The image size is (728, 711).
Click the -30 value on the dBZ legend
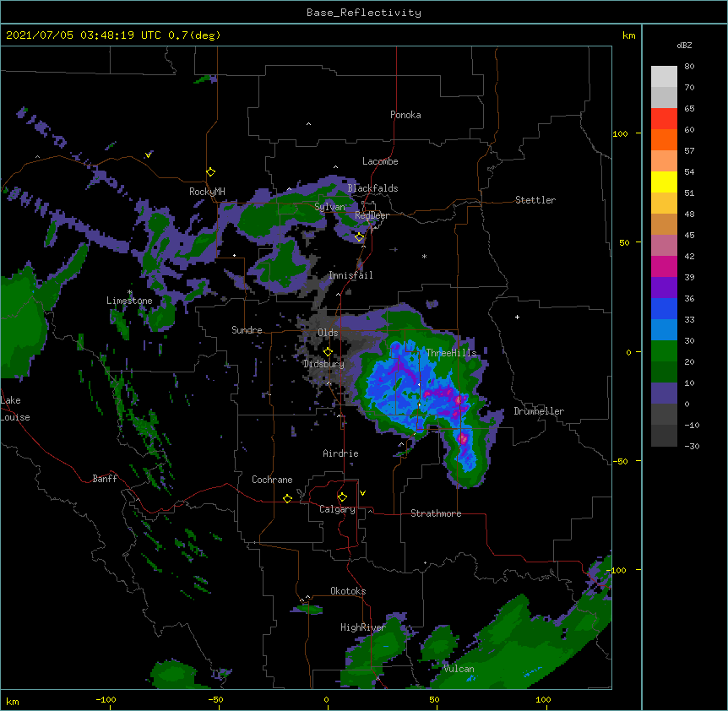(692, 447)
